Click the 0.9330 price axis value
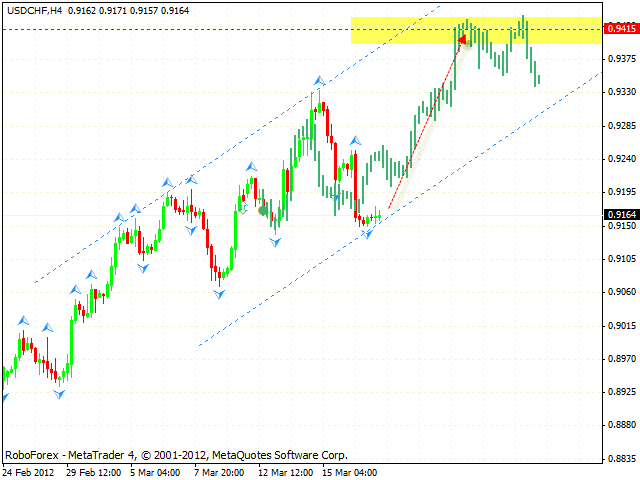640x480 pixels. click(620, 92)
